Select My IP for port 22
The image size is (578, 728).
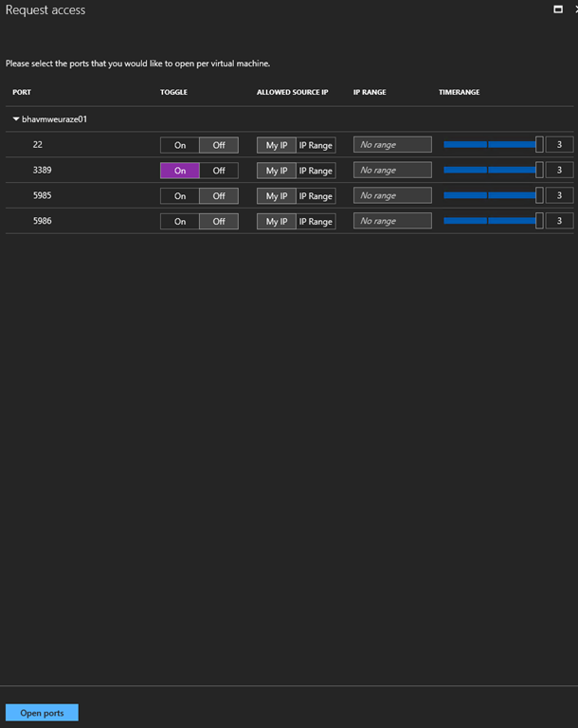click(x=276, y=145)
